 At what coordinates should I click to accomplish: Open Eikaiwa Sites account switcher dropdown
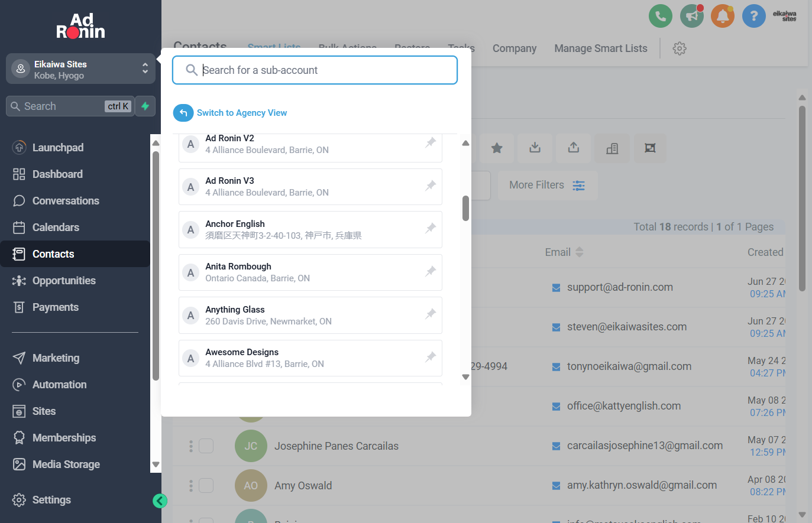[80, 69]
